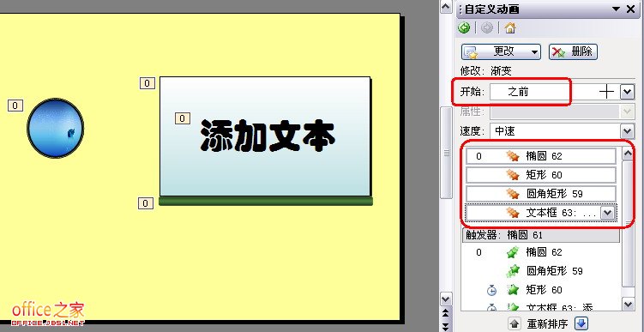Open the 开始 start timing dropdown
This screenshot has width=644, height=332.
627,92
